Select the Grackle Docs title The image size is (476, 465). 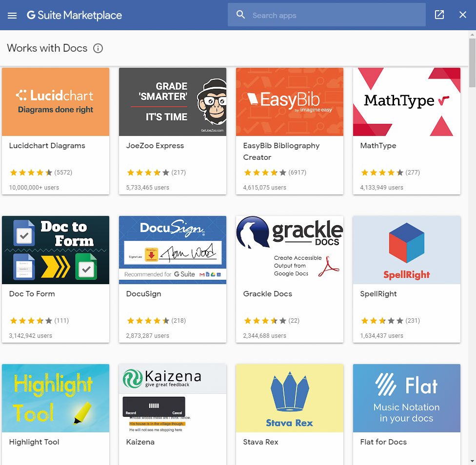point(267,293)
